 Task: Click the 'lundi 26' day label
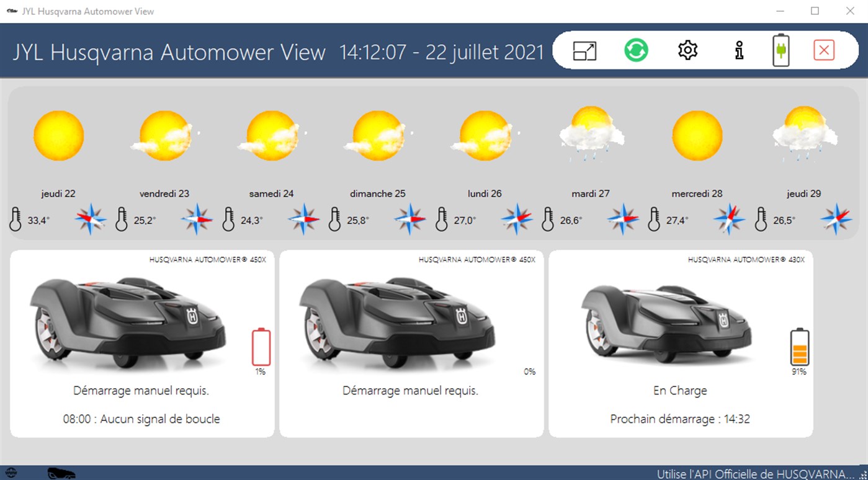click(485, 193)
